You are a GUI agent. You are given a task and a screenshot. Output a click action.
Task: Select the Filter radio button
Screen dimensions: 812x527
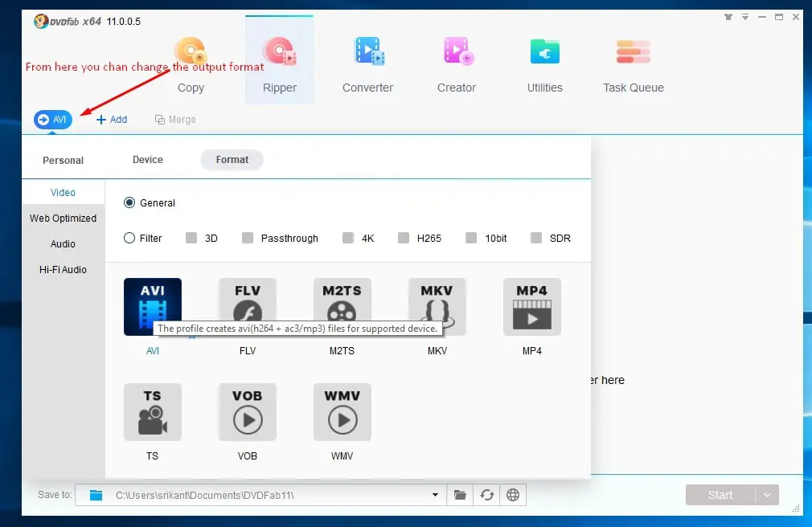pos(129,238)
